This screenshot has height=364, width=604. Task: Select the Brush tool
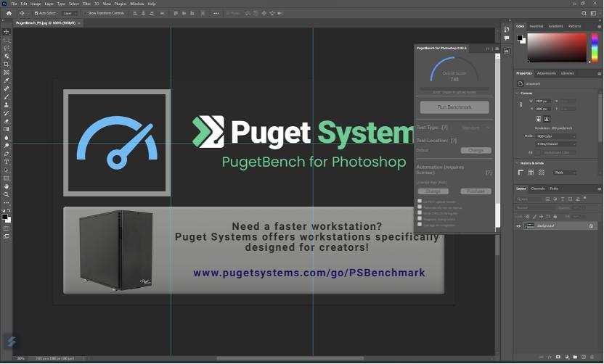(x=6, y=96)
